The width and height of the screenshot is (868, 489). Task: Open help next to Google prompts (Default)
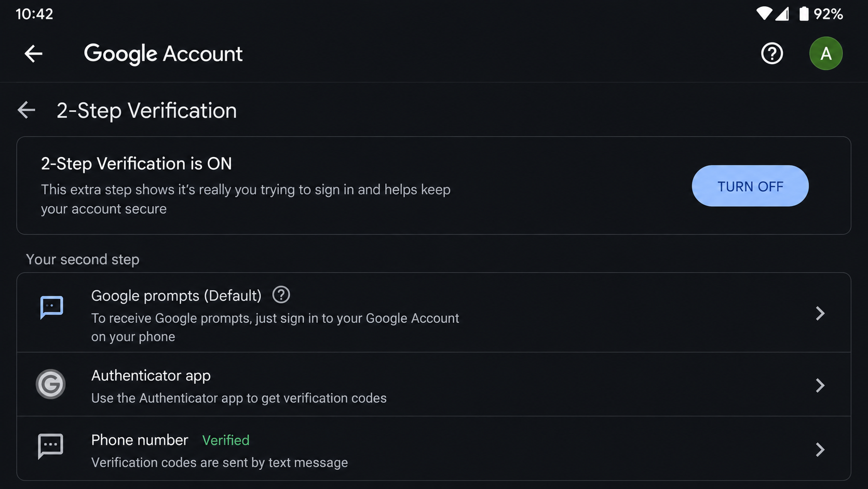click(281, 295)
